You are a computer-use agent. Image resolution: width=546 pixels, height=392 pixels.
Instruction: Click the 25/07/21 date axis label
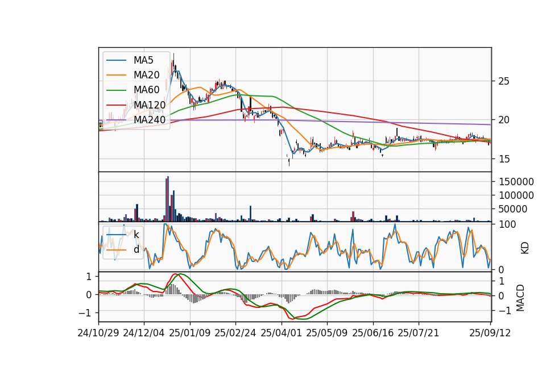[x=418, y=333]
